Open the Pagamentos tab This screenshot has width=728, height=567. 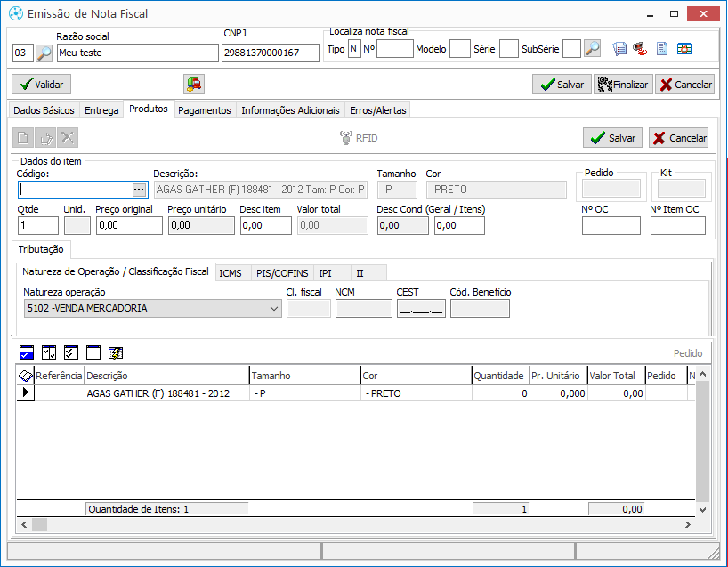click(205, 110)
